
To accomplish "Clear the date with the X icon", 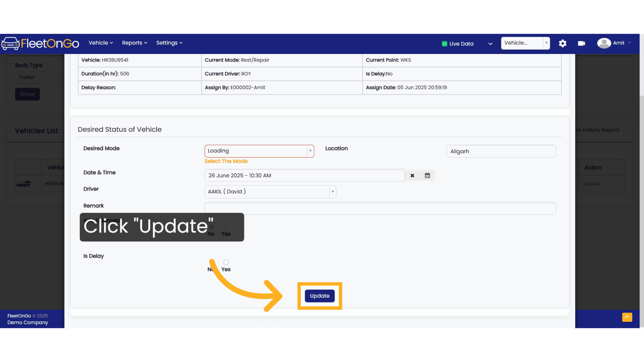I will click(412, 176).
